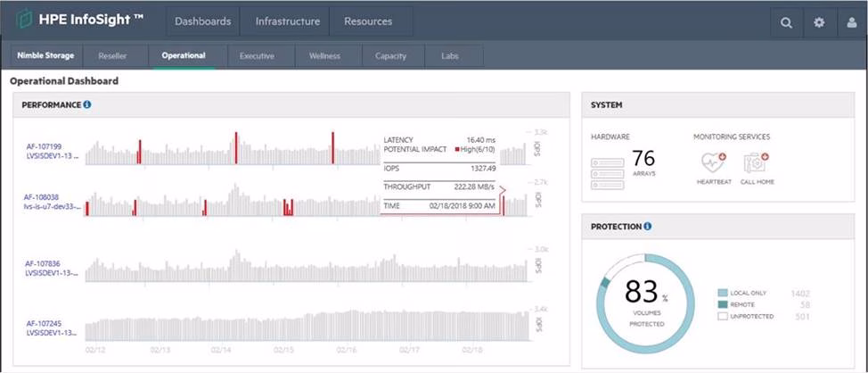Open settings via the gear icon
868x373 pixels.
pyautogui.click(x=818, y=23)
